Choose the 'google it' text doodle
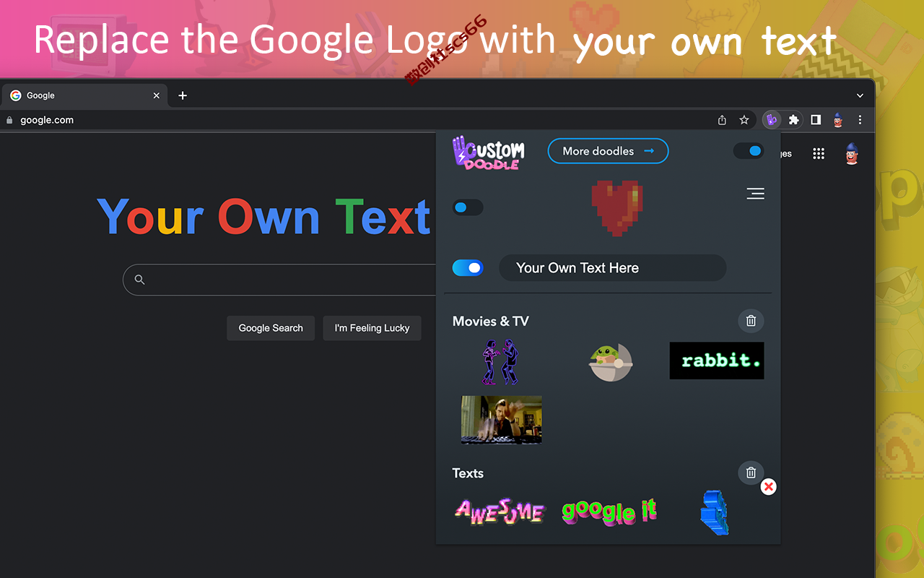Image resolution: width=924 pixels, height=578 pixels. pyautogui.click(x=610, y=511)
